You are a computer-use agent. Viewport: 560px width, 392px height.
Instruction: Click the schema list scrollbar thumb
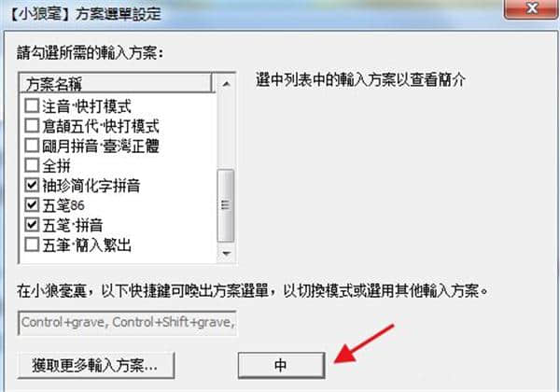coord(226,205)
